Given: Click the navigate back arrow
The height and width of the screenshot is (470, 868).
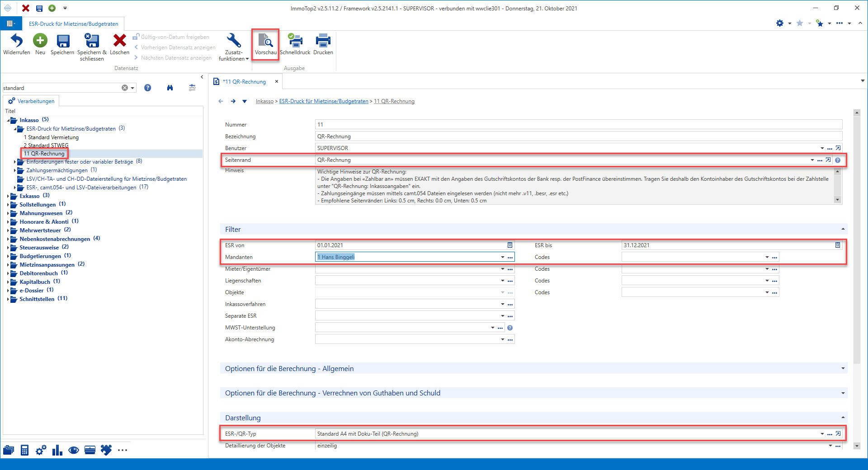Looking at the screenshot, I should click(221, 101).
